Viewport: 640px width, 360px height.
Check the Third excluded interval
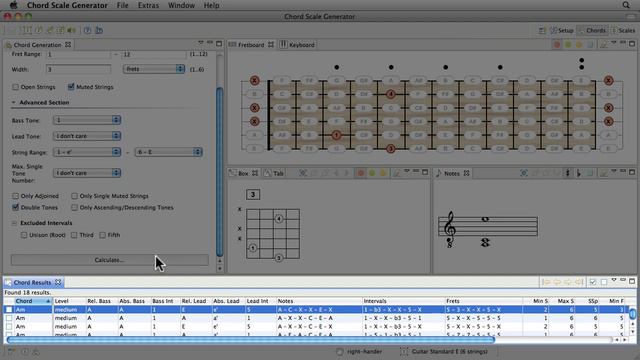[74, 235]
